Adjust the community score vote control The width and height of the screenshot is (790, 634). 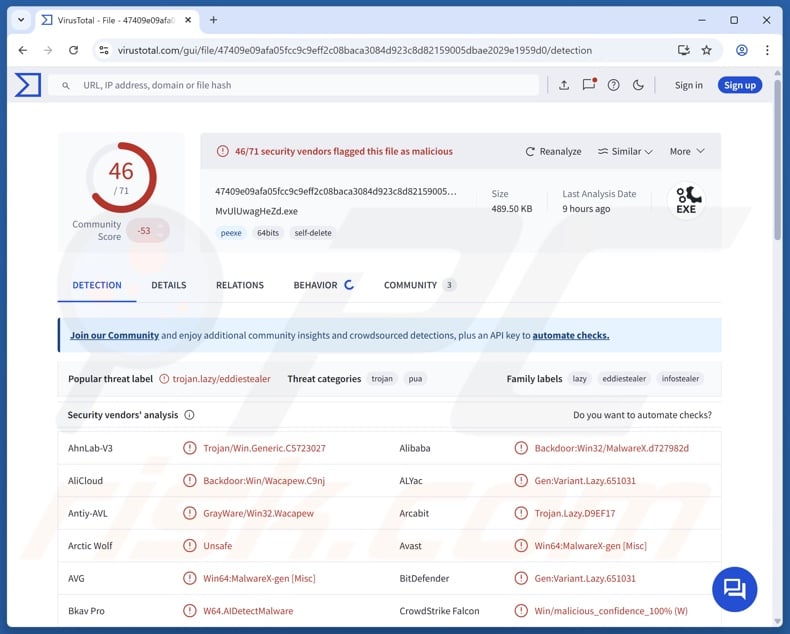pos(147,230)
